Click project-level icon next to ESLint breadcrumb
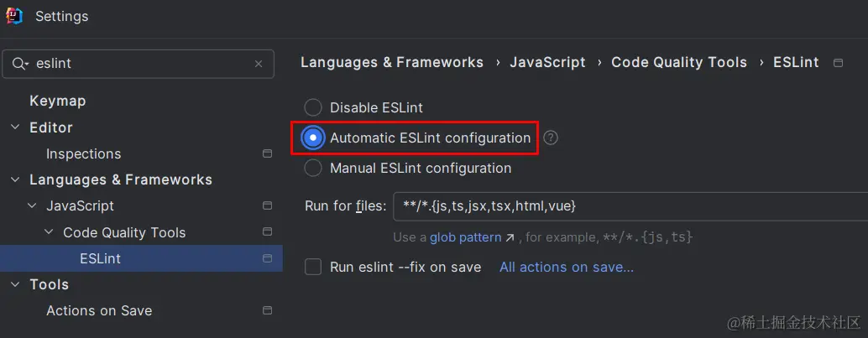This screenshot has height=338, width=868. click(x=838, y=63)
